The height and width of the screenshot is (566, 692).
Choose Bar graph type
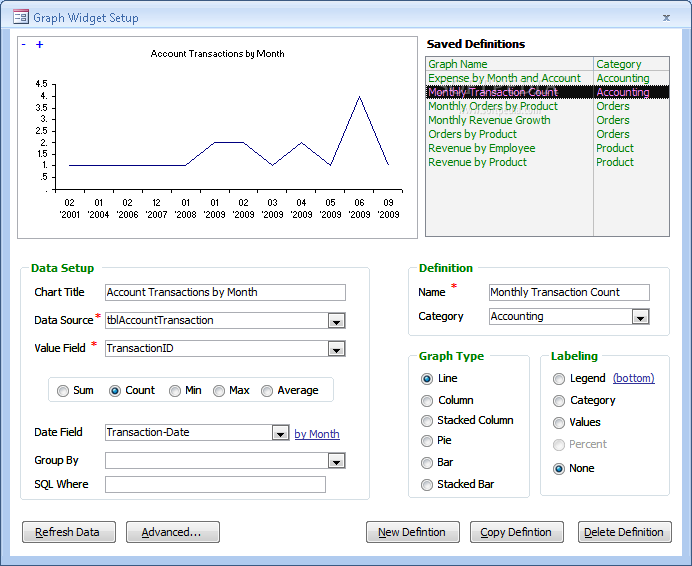click(x=427, y=463)
